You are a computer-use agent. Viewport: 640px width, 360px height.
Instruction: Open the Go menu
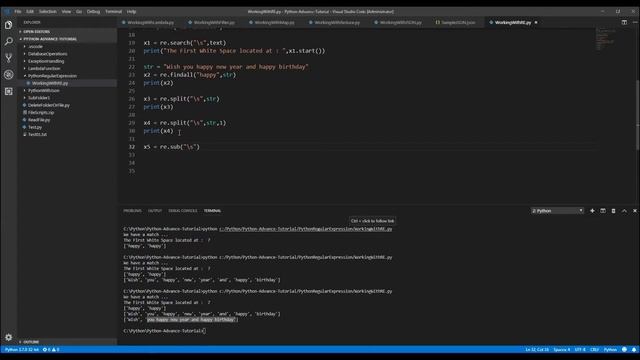[x=79, y=11]
